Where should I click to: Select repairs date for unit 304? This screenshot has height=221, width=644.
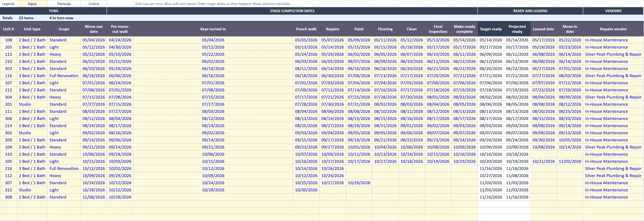coord(333,97)
